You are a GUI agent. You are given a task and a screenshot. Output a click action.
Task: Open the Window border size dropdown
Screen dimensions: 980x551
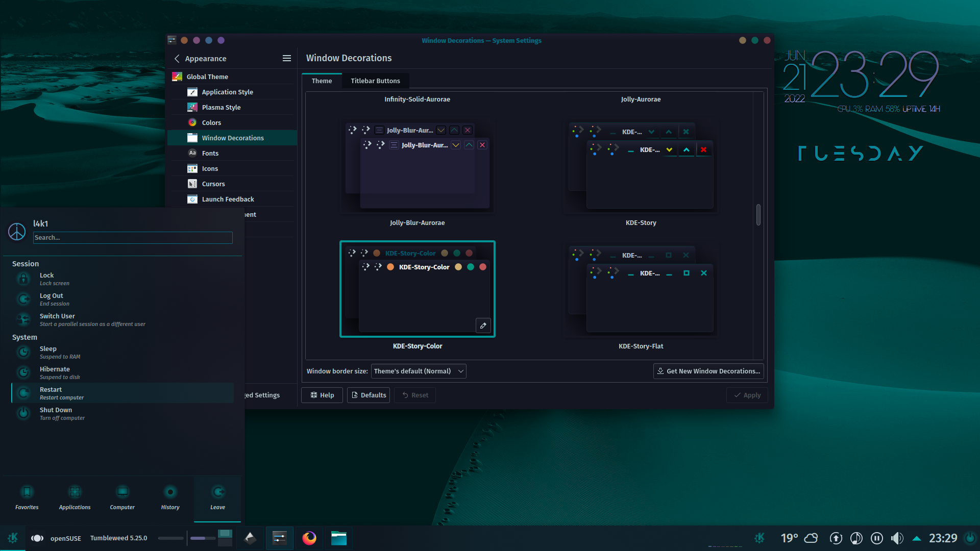tap(419, 371)
